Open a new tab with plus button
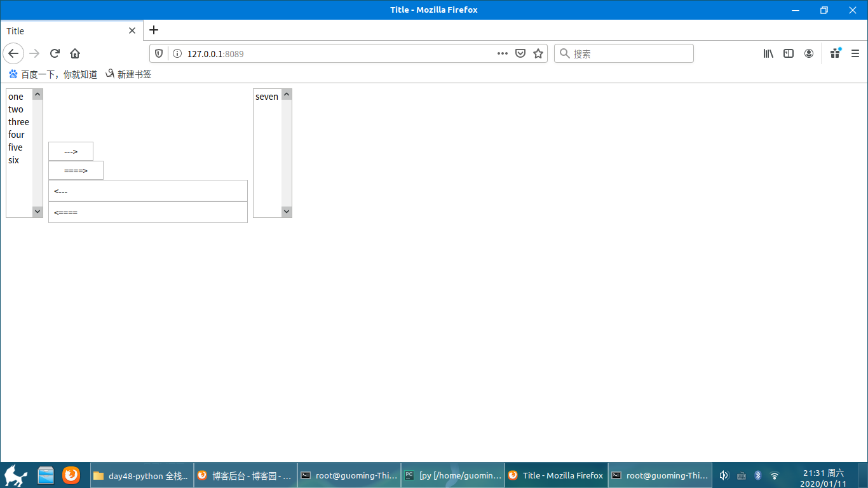Image resolution: width=868 pixels, height=488 pixels. (x=154, y=30)
